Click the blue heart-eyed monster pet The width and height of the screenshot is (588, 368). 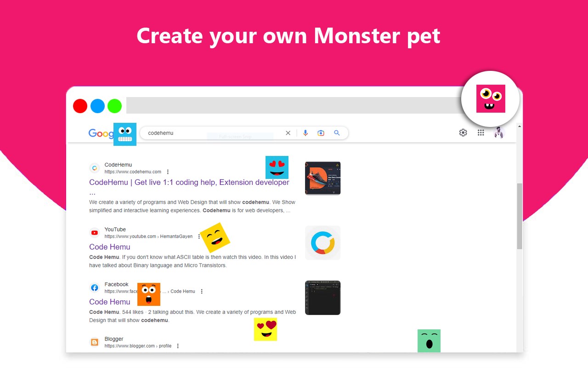pos(277,167)
